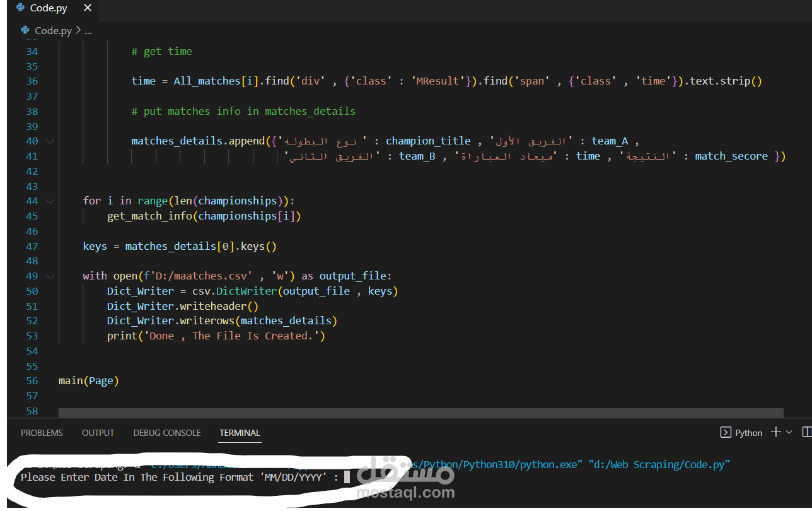This screenshot has height=511, width=812.
Task: Split the terminal using the split editor icon
Action: coord(807,432)
